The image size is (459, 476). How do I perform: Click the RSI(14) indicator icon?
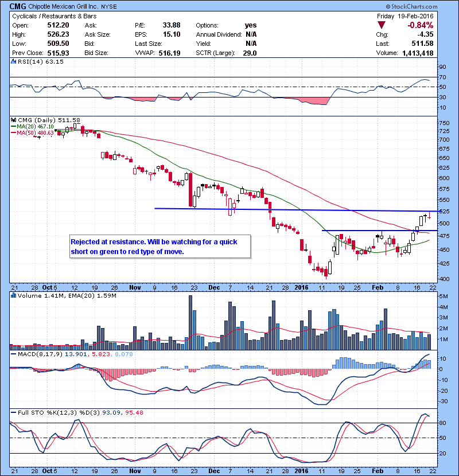[x=13, y=61]
